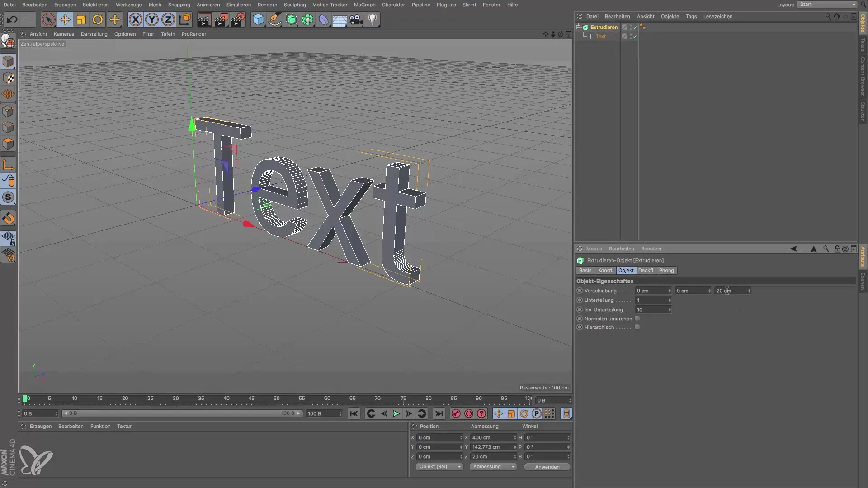The height and width of the screenshot is (488, 868).
Task: Select the Text object in hierarchy
Action: (x=600, y=36)
